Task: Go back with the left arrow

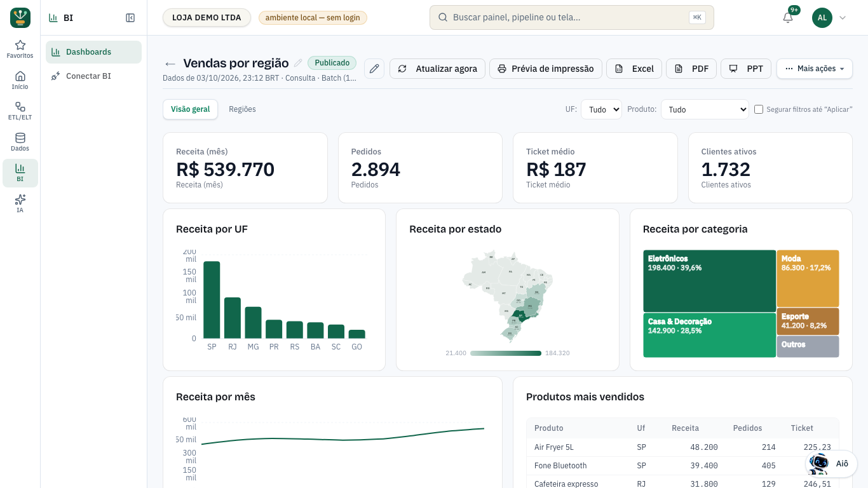Action: [x=170, y=64]
